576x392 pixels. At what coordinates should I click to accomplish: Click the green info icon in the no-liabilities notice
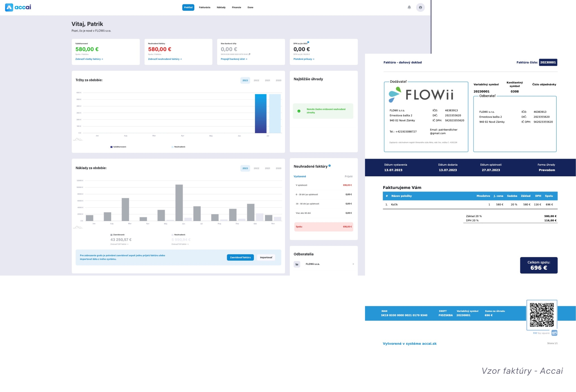click(x=299, y=111)
